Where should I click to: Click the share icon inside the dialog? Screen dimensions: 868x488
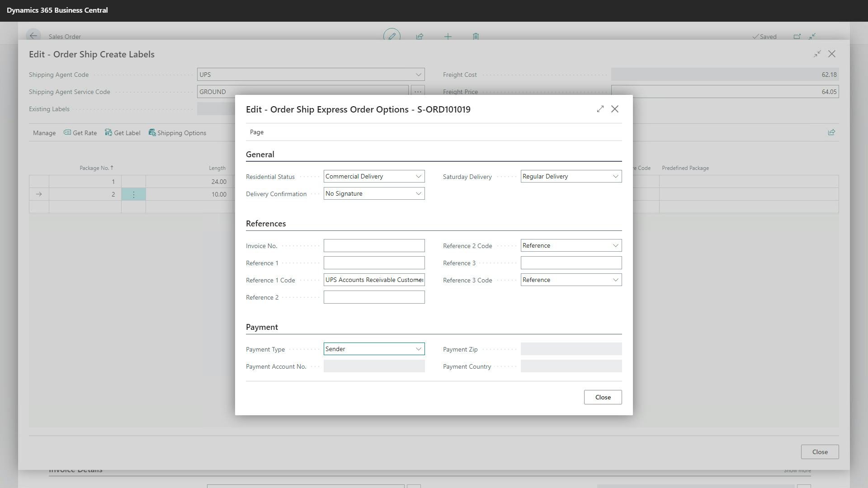point(831,132)
